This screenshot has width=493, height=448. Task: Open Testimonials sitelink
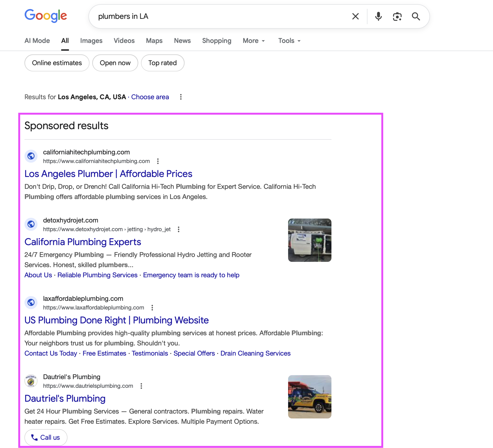coord(150,353)
